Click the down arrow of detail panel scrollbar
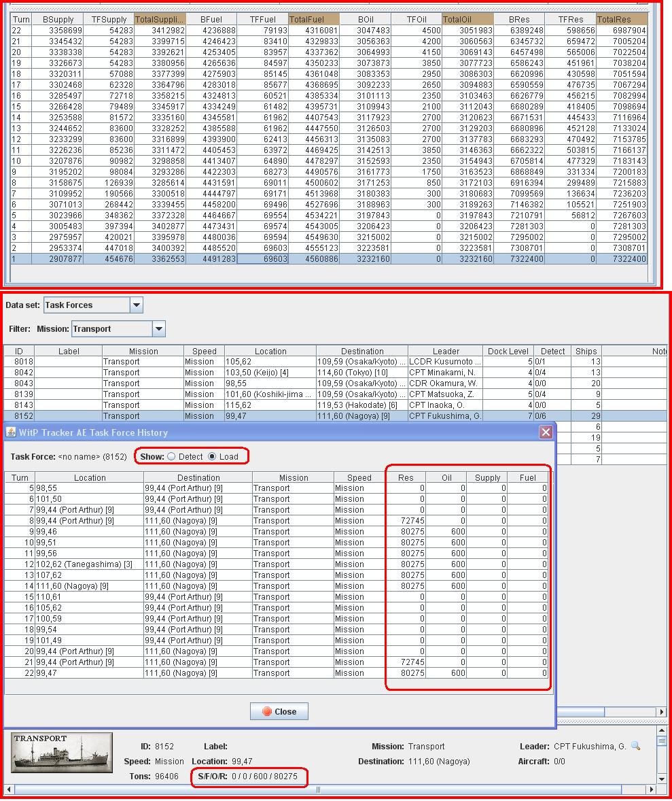Viewport: 672px width, 801px height. coord(662,779)
